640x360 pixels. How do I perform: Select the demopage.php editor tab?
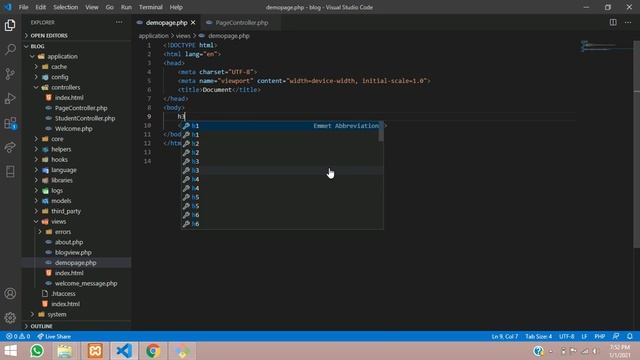click(166, 22)
